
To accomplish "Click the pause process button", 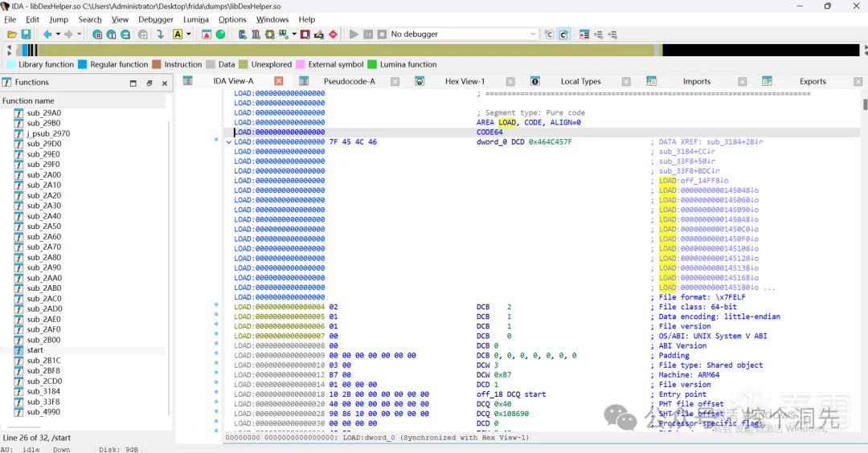I will coord(368,35).
